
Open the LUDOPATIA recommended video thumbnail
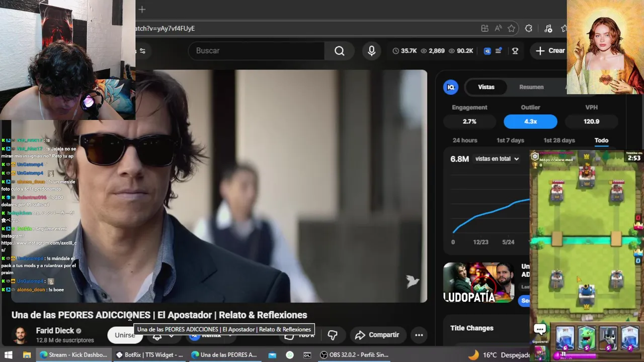[478, 283]
